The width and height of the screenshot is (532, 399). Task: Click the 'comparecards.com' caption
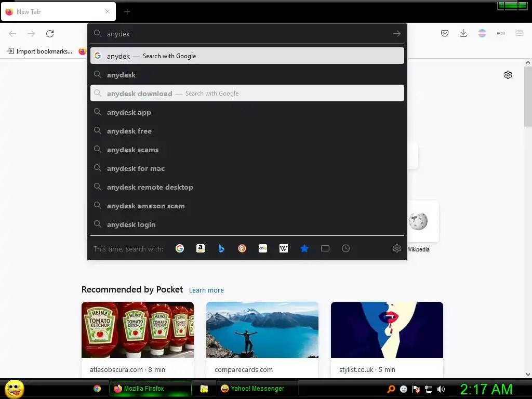point(244,369)
